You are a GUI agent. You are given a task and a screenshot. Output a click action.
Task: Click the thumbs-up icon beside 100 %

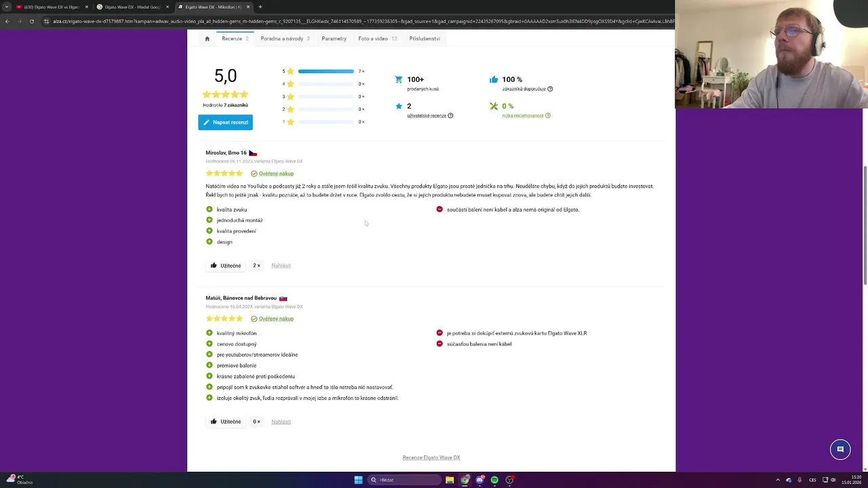coord(494,79)
